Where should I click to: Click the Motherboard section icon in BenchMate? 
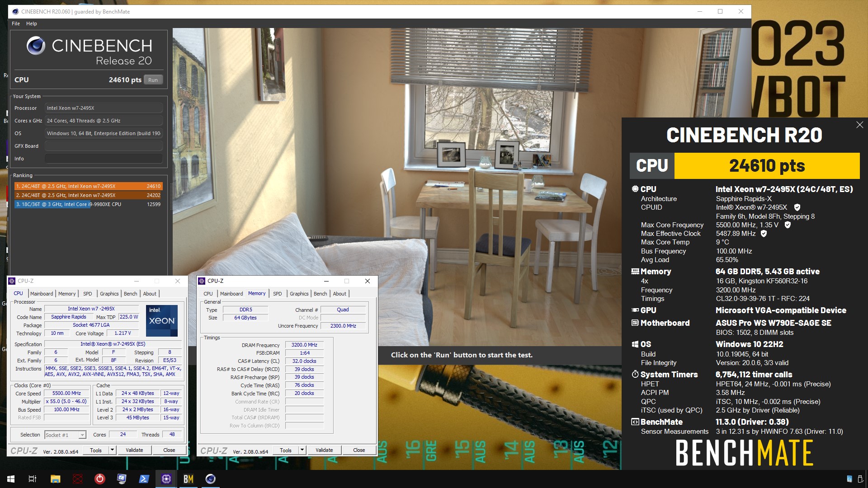tap(635, 323)
